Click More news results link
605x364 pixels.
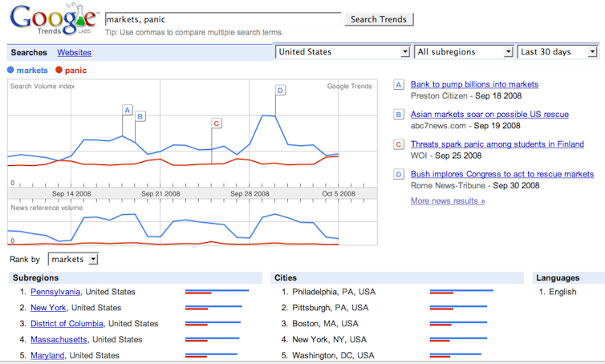pyautogui.click(x=448, y=201)
